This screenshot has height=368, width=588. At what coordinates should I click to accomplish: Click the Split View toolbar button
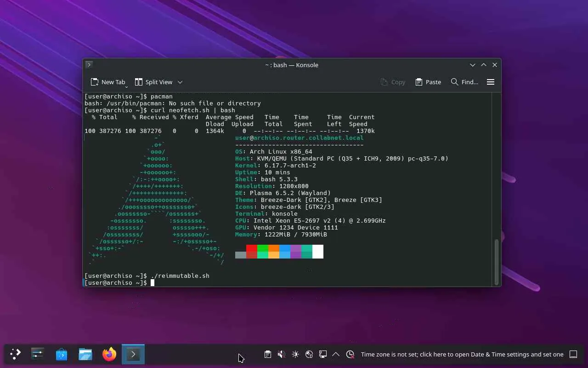click(x=153, y=82)
